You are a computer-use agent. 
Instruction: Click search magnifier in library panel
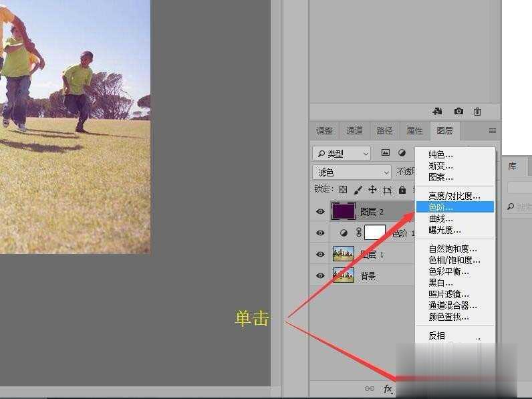click(x=511, y=207)
